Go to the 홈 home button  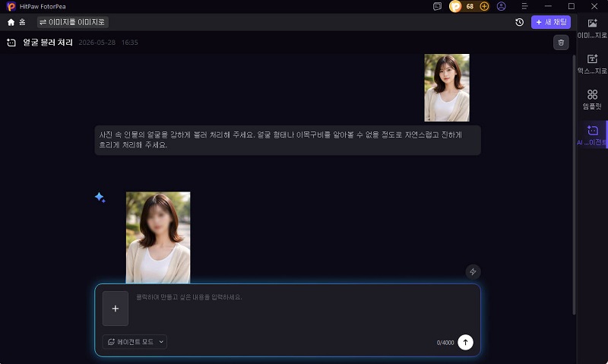(16, 23)
